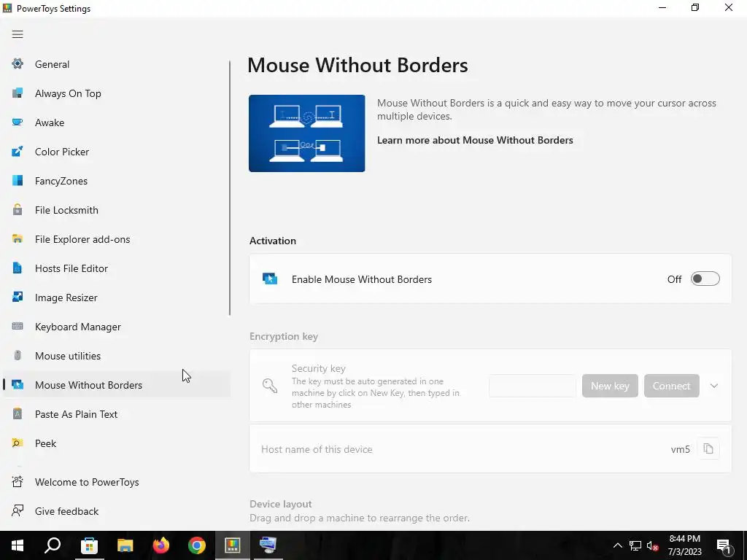Open File Explorer from taskbar
747x560 pixels.
pyautogui.click(x=125, y=545)
